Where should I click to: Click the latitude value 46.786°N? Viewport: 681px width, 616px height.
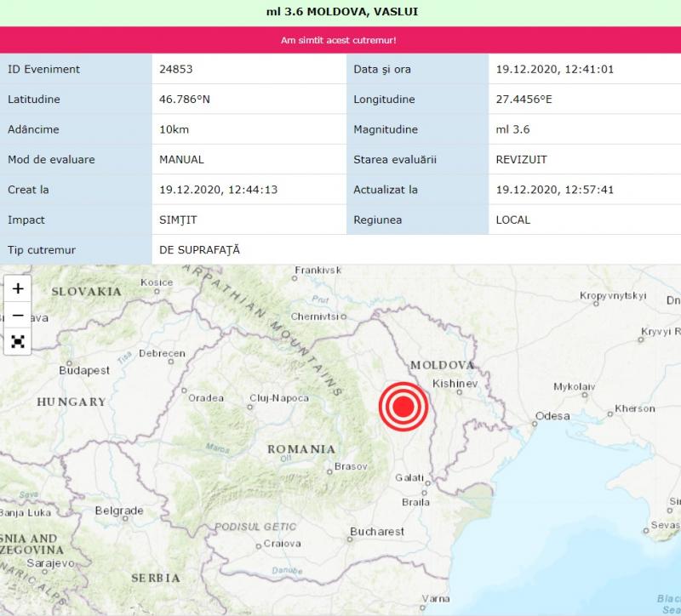coord(185,100)
